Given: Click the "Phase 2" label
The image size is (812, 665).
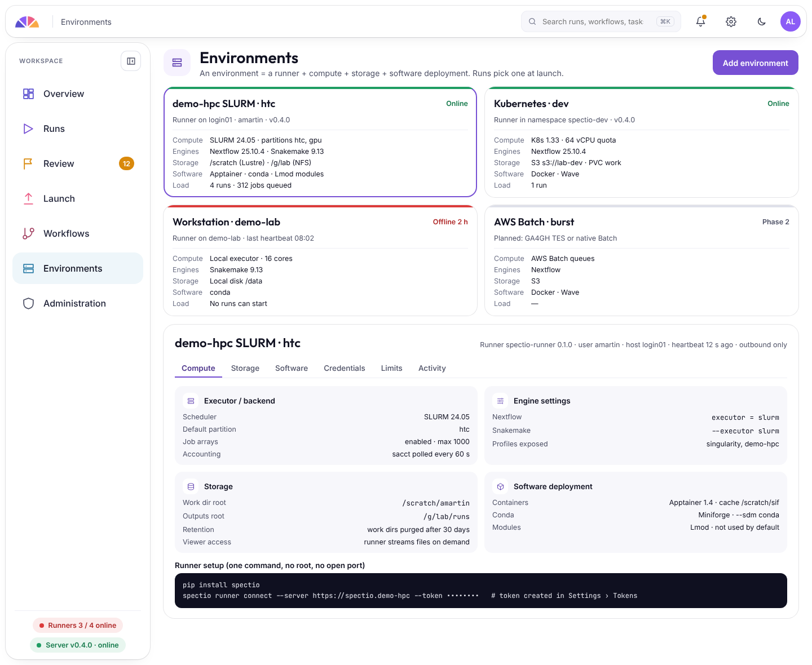Looking at the screenshot, I should click(776, 222).
